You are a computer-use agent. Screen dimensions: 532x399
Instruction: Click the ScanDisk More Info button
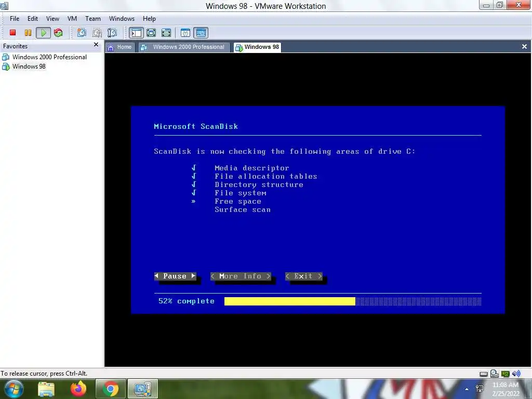241,276
